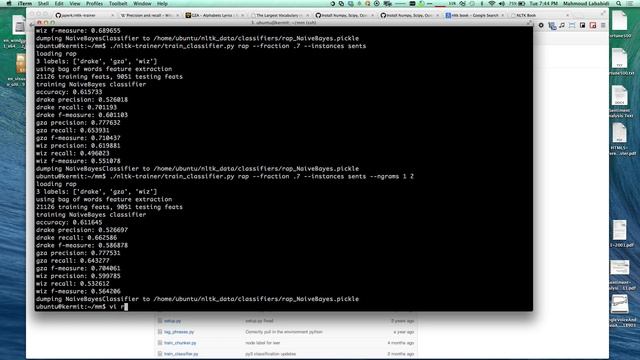
Task: Open the Edit menu
Action: pos(59,3)
